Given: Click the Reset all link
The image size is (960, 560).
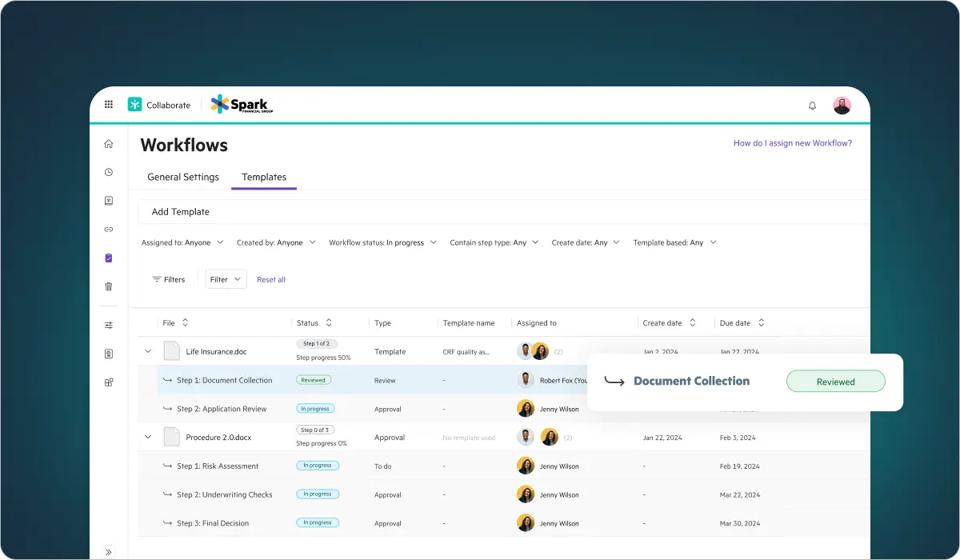Looking at the screenshot, I should coord(271,279).
